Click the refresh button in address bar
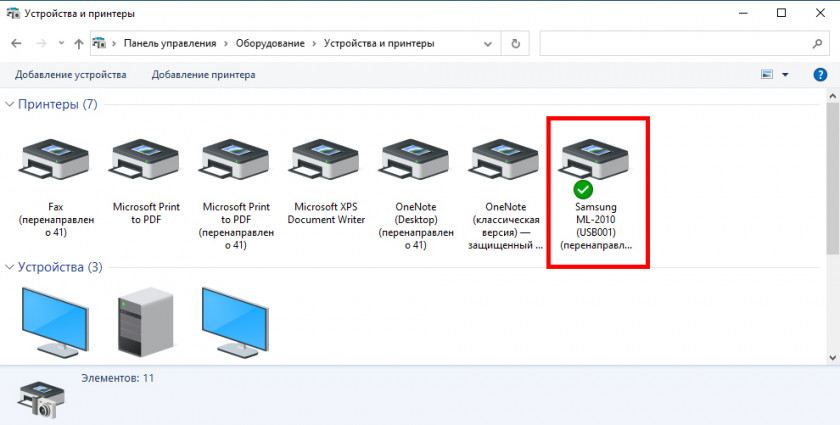The width and height of the screenshot is (840, 425). [x=515, y=44]
